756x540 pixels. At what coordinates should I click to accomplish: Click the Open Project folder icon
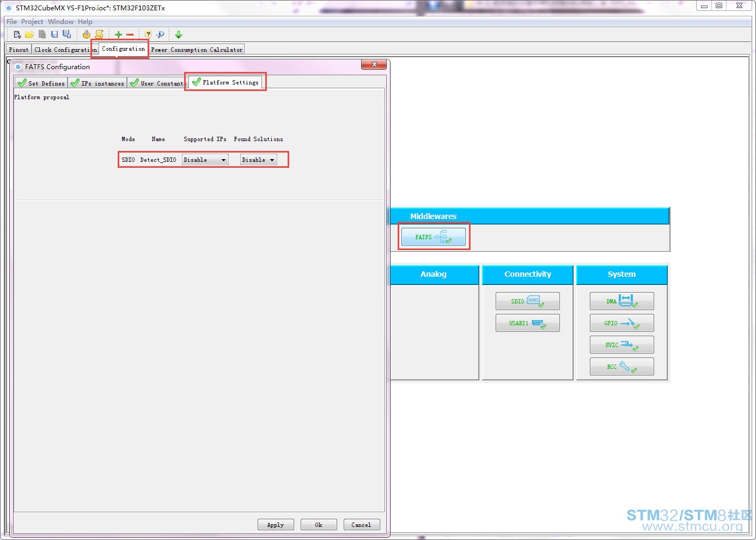29,34
